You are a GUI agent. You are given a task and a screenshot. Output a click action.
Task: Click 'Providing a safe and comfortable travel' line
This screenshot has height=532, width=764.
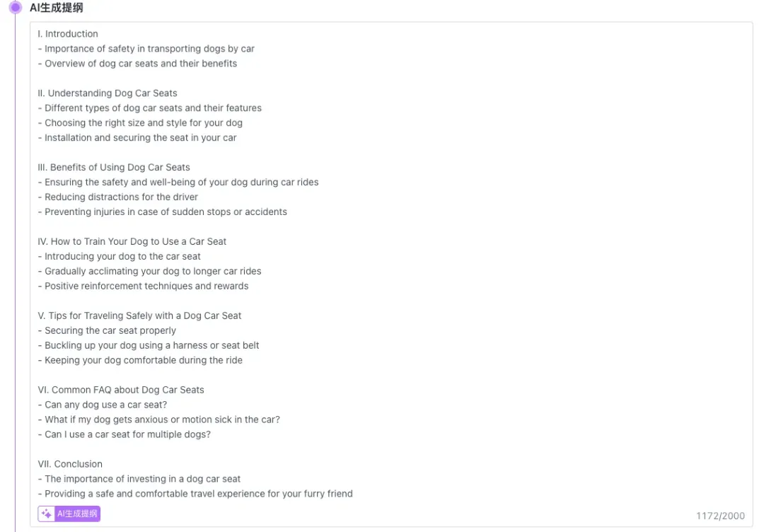(x=198, y=494)
